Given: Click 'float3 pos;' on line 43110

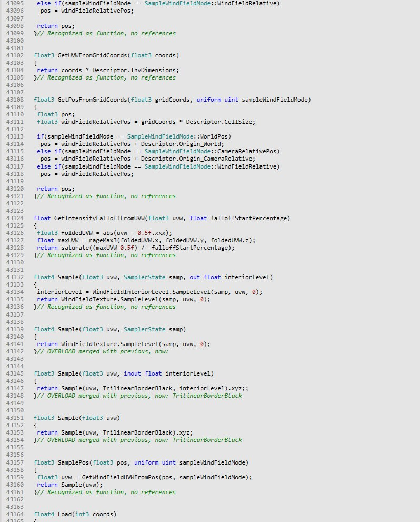Looking at the screenshot, I should tap(56, 114).
